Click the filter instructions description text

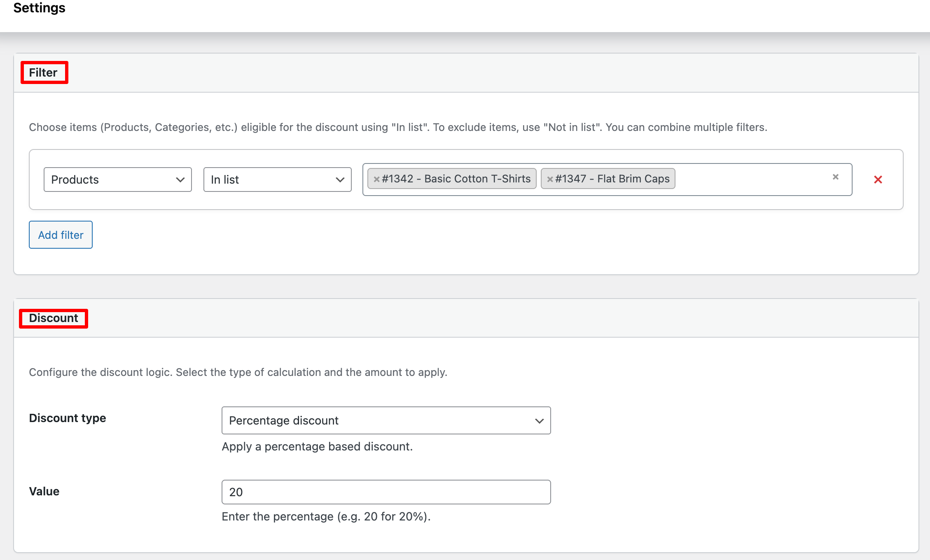coord(397,127)
